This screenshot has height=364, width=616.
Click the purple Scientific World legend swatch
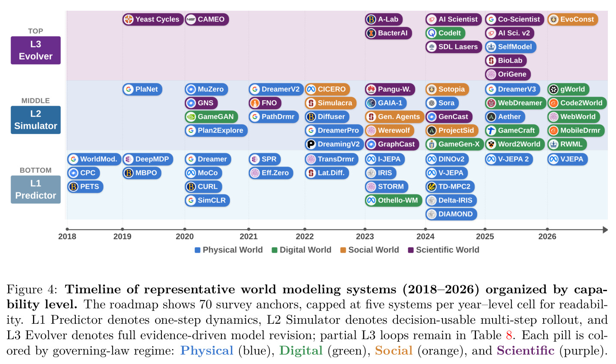tap(411, 250)
